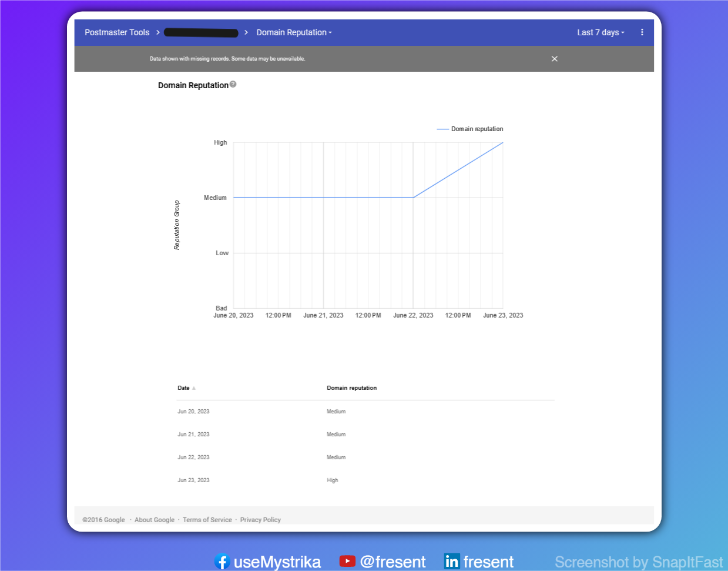728x571 pixels.
Task: Click the Date column header
Action: 183,388
